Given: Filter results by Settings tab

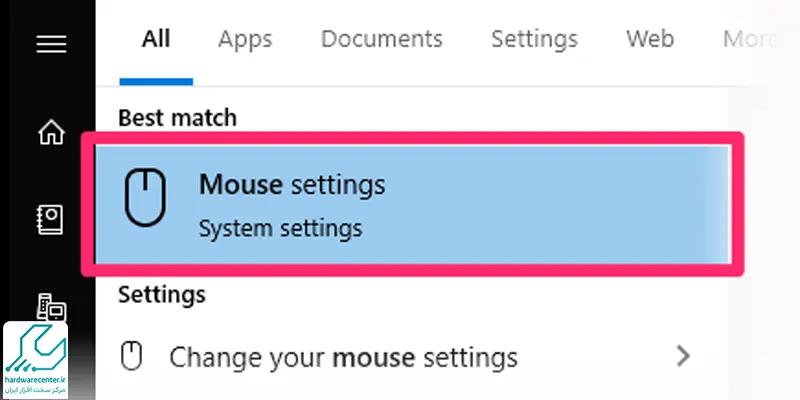Looking at the screenshot, I should (534, 39).
